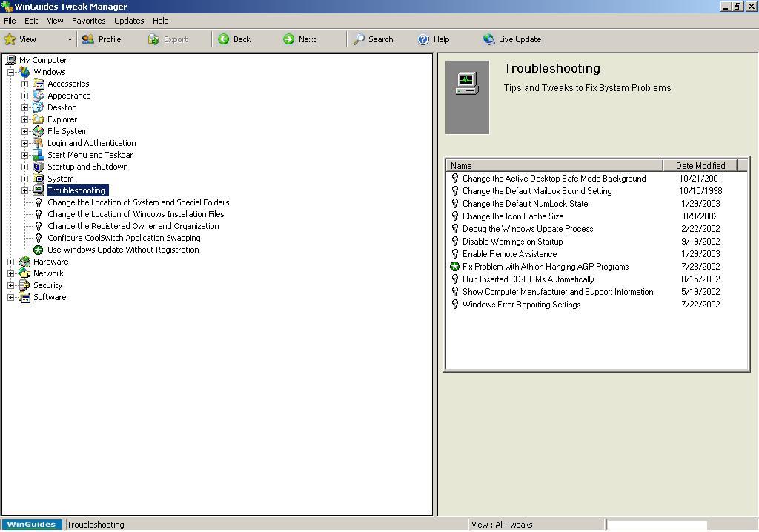759x532 pixels.
Task: Select Change the Default NumLock State tweak
Action: [x=525, y=204]
